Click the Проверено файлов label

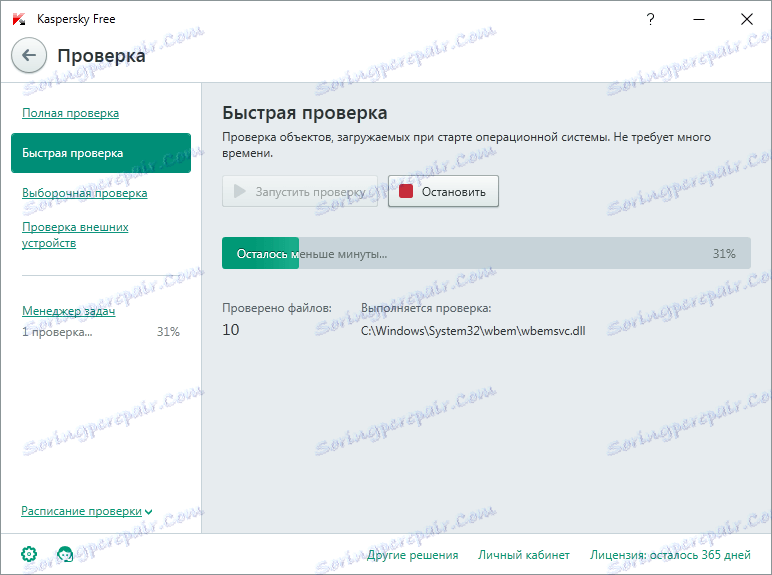pyautogui.click(x=277, y=308)
